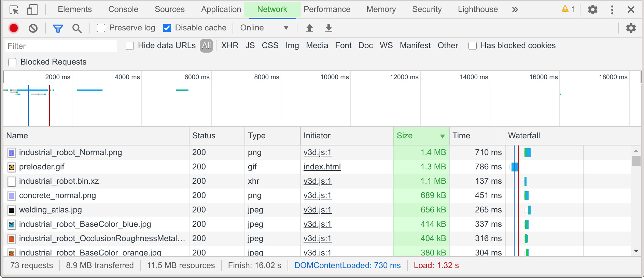The width and height of the screenshot is (644, 278).
Task: Open the Memory tab
Action: pos(381,9)
